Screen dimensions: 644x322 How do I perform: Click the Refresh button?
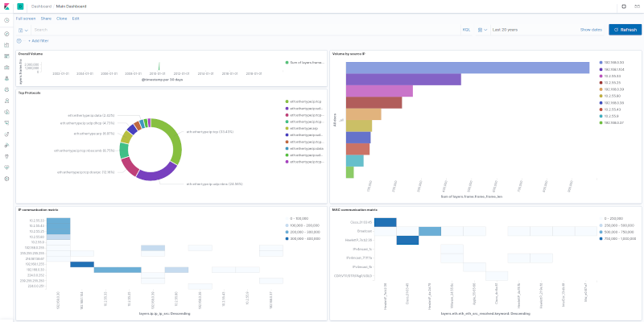(625, 30)
